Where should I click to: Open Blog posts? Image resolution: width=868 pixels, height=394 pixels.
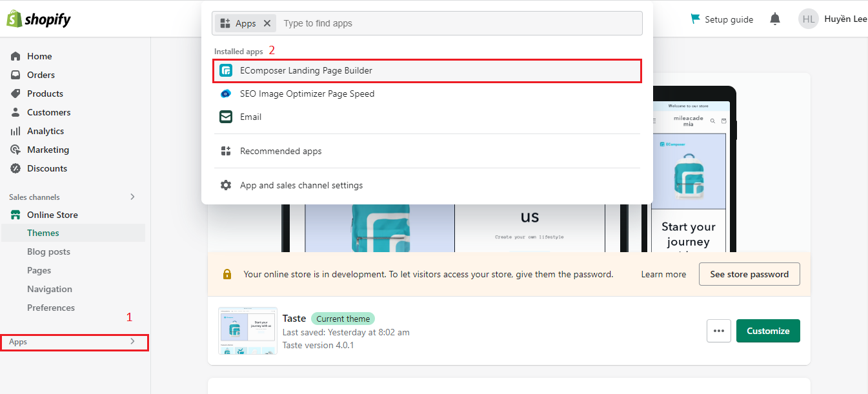coord(48,251)
